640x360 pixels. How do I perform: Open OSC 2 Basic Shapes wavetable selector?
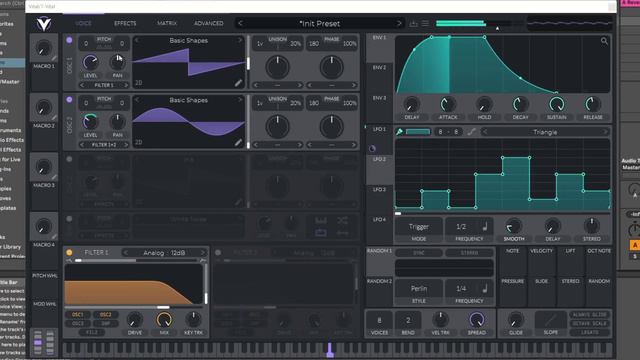coord(188,100)
